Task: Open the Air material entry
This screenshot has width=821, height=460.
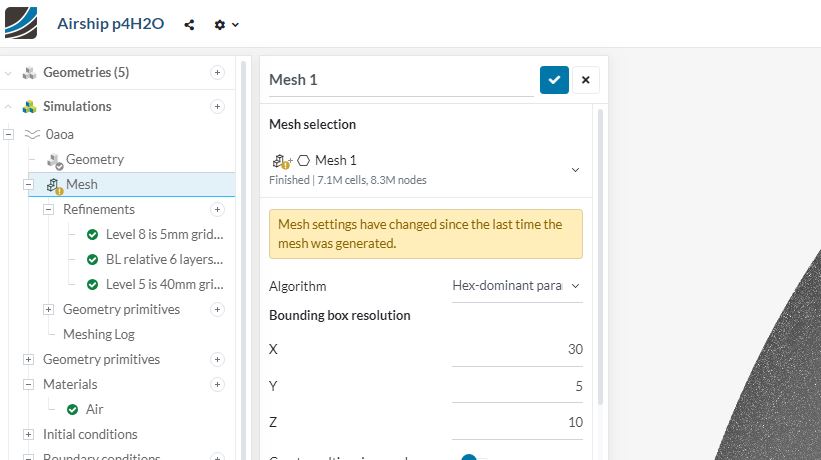Action: 94,409
